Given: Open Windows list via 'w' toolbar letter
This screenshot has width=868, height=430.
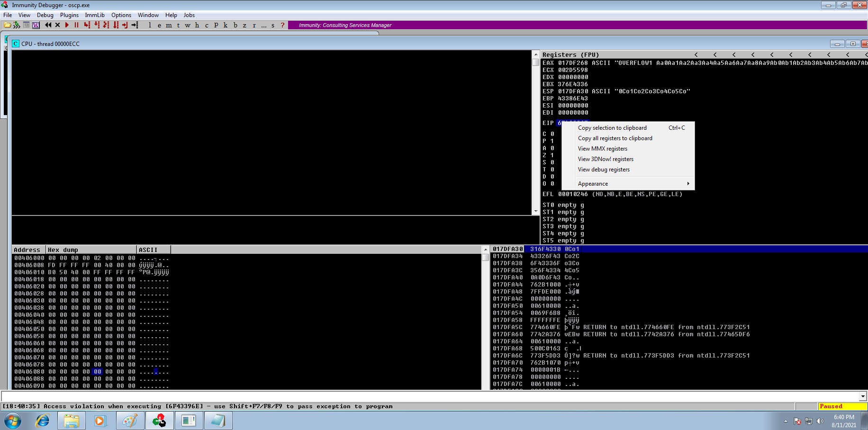Looking at the screenshot, I should 188,25.
